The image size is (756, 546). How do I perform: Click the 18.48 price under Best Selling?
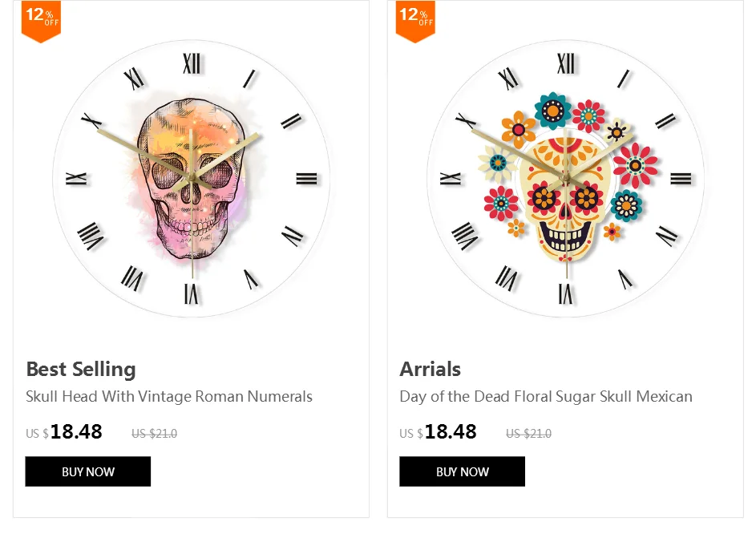(x=76, y=432)
